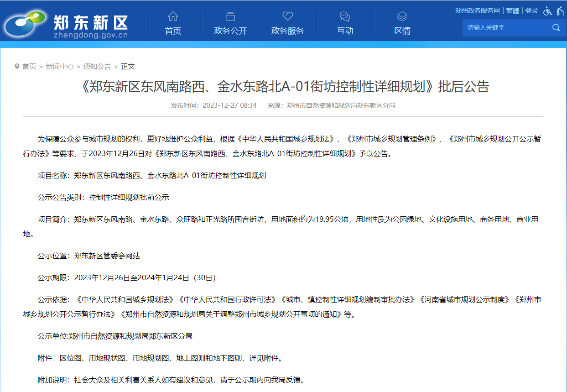
Task: Click the folder icon above 政务公开
Action: point(230,16)
